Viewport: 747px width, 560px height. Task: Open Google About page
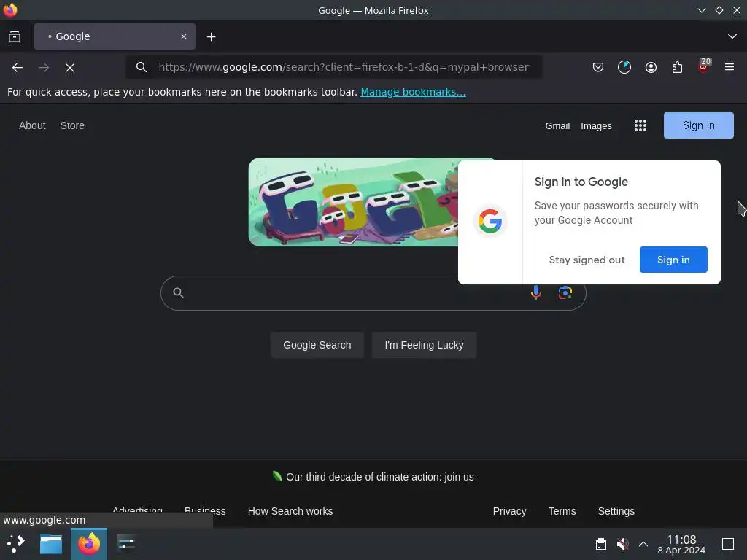coord(32,125)
